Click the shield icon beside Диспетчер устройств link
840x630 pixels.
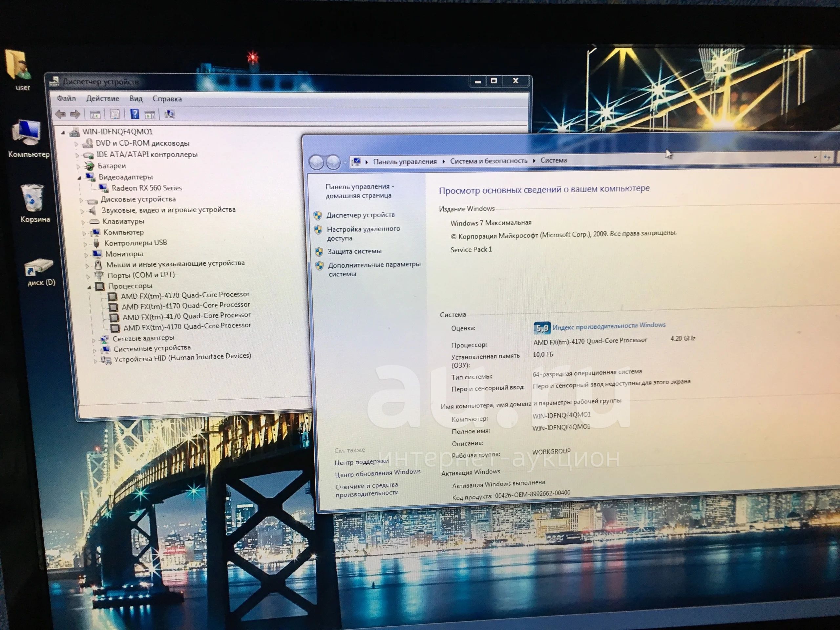(318, 216)
